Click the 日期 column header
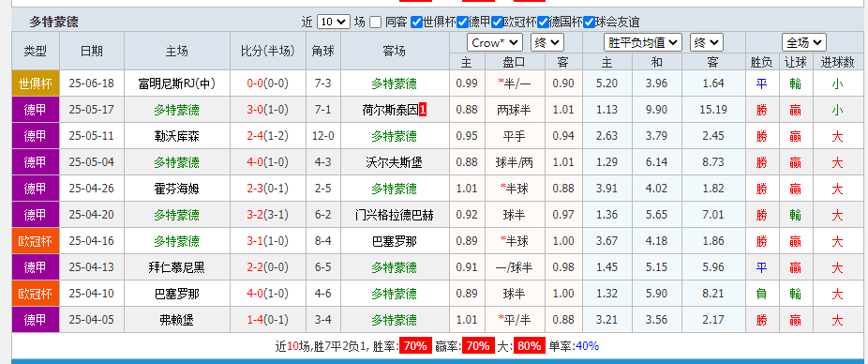 (x=91, y=51)
